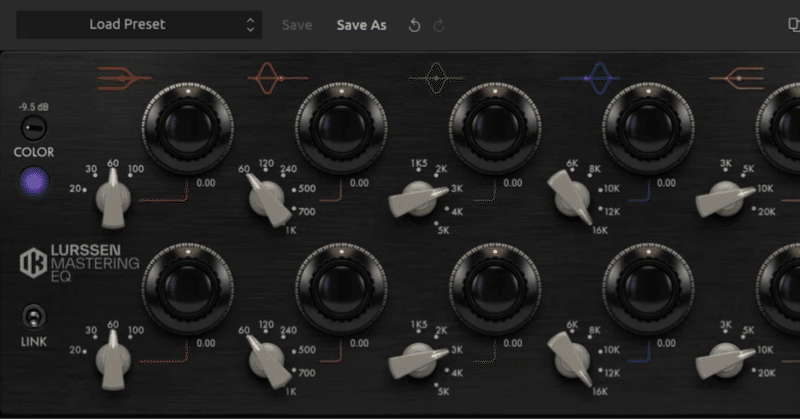Click bottom row low band gain knob
This screenshot has height=419, width=800.
[x=188, y=289]
